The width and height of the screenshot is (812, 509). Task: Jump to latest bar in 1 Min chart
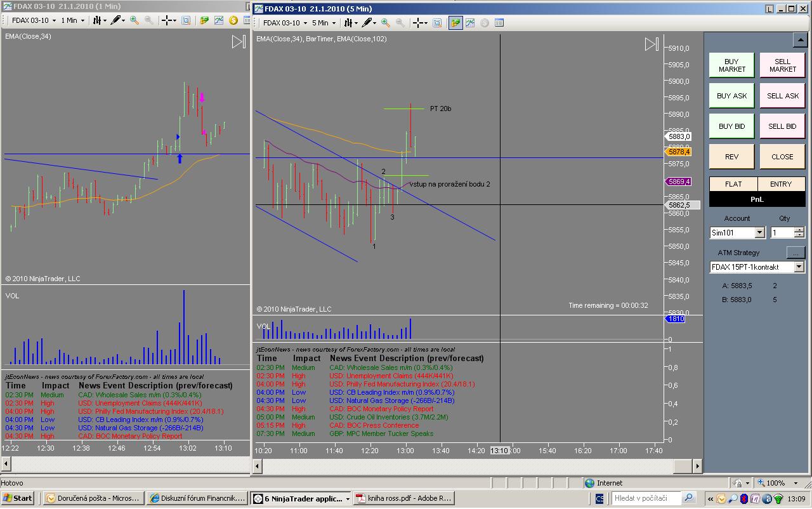pos(239,42)
